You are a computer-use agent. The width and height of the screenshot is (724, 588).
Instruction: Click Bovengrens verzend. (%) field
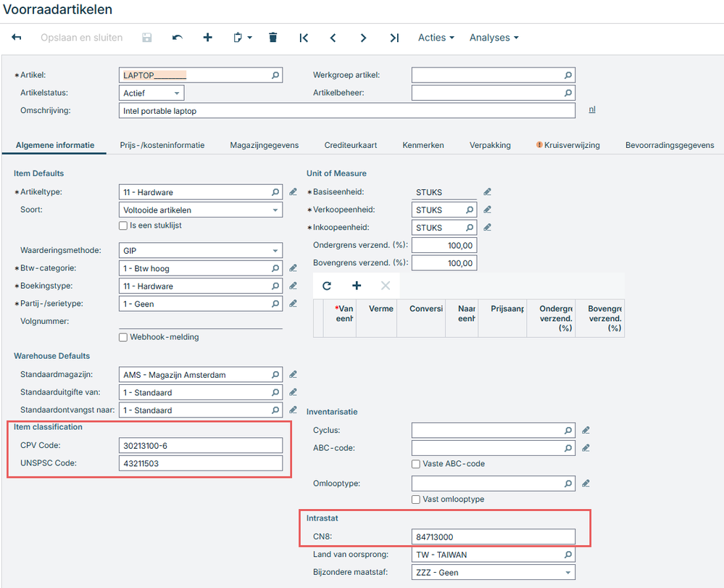pyautogui.click(x=444, y=263)
